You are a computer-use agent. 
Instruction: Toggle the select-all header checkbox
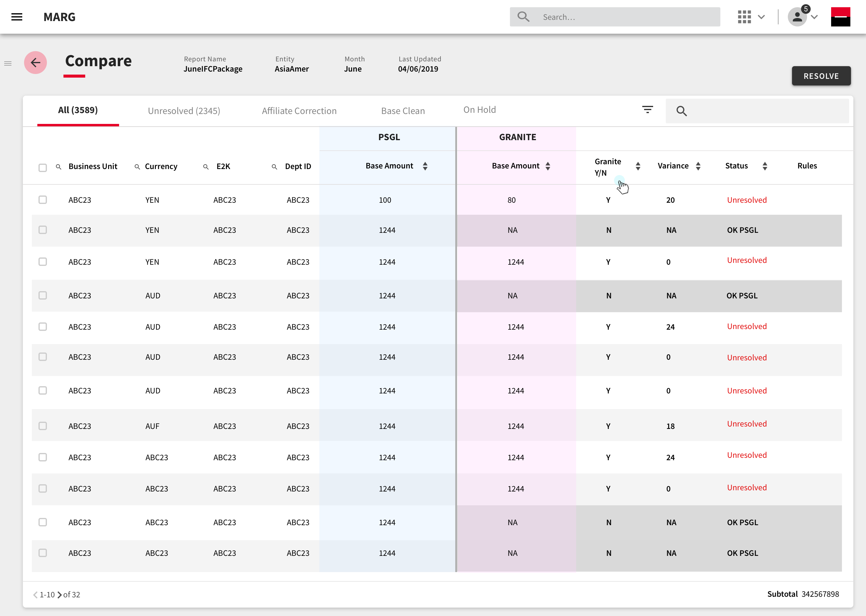click(42, 168)
